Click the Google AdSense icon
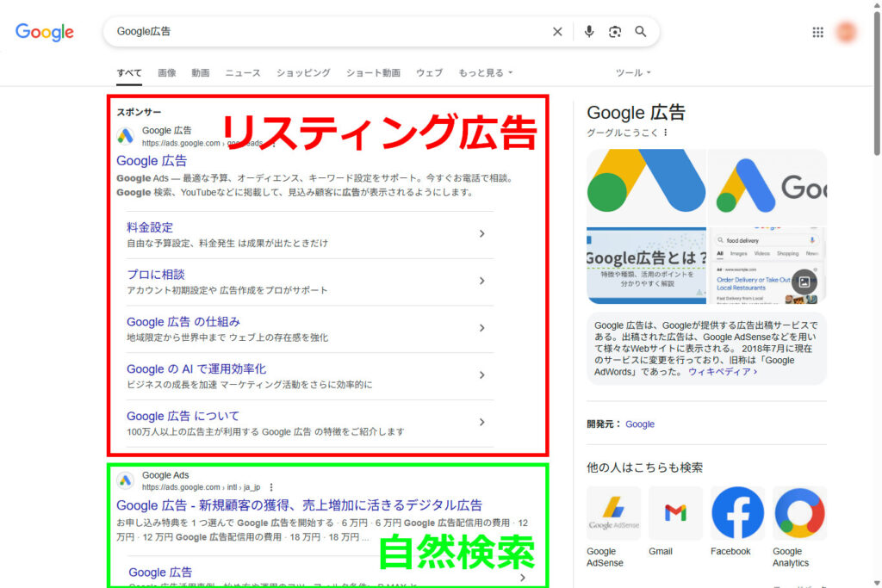Viewport: 882px width, 588px height. click(x=613, y=511)
